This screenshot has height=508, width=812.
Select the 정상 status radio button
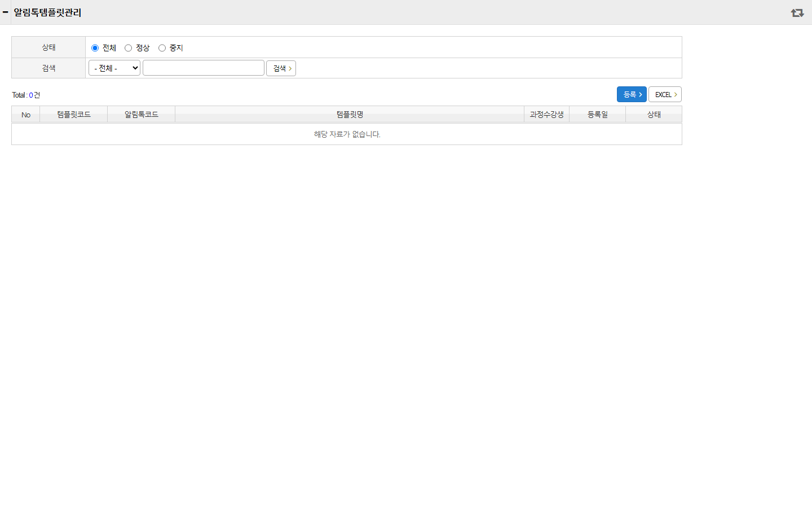pos(128,48)
